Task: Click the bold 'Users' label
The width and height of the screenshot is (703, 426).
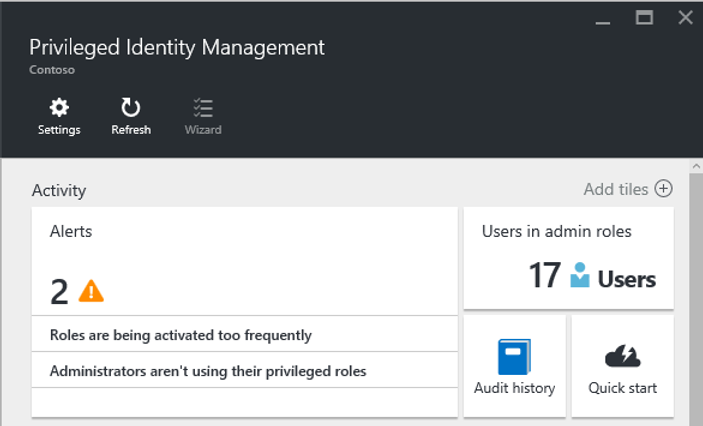Action: coord(627,279)
